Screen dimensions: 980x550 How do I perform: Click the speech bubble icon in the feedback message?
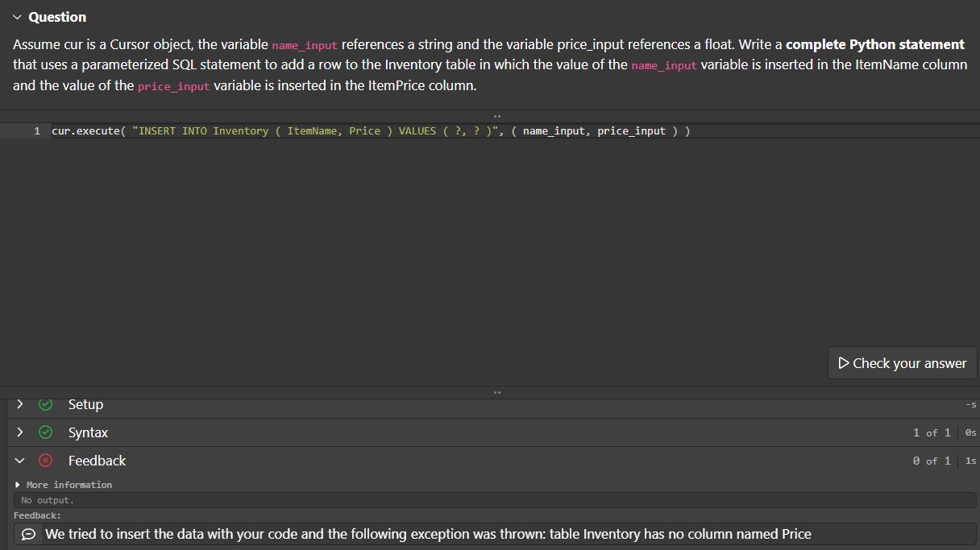point(28,534)
